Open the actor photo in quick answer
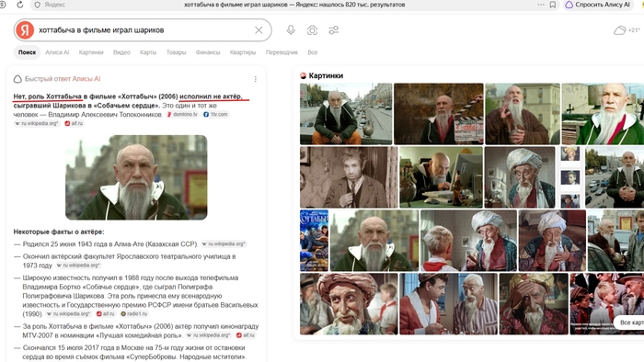 (x=136, y=177)
